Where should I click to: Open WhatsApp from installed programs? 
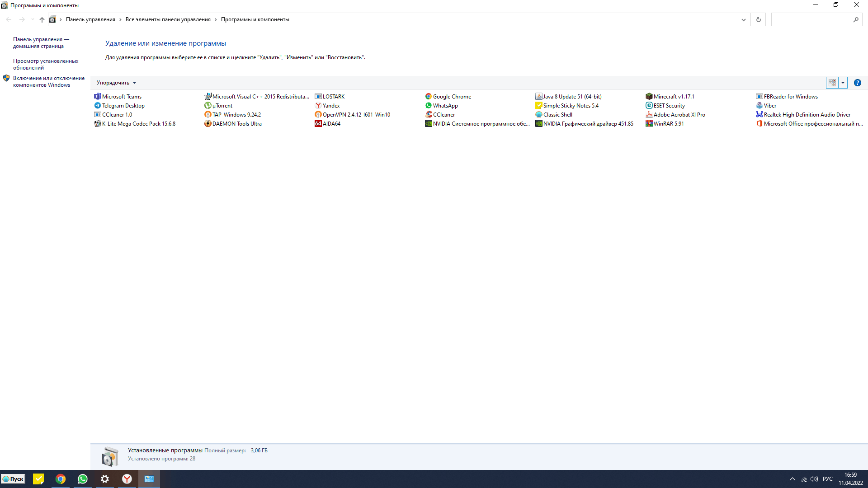tap(445, 105)
